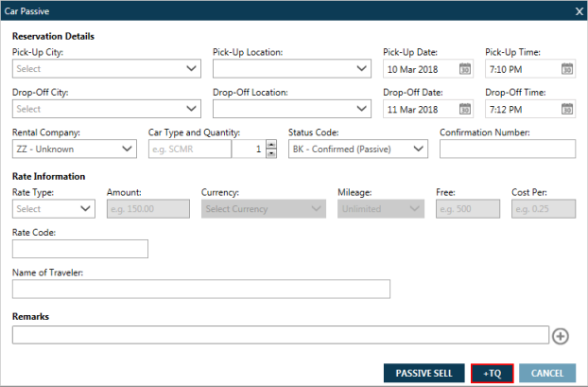Close the Car Passive dialog
The width and height of the screenshot is (588, 387).
coord(579,10)
